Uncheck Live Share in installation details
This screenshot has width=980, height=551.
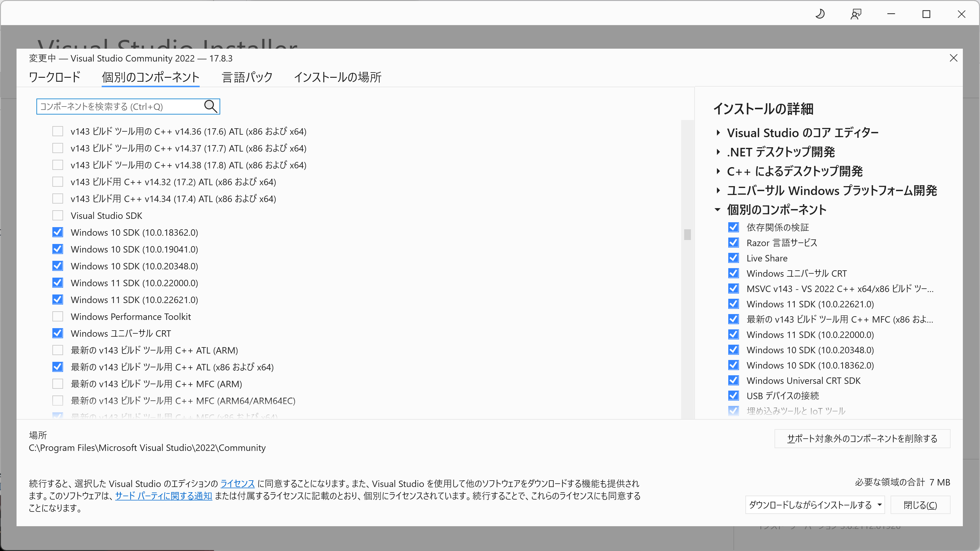[x=733, y=258]
